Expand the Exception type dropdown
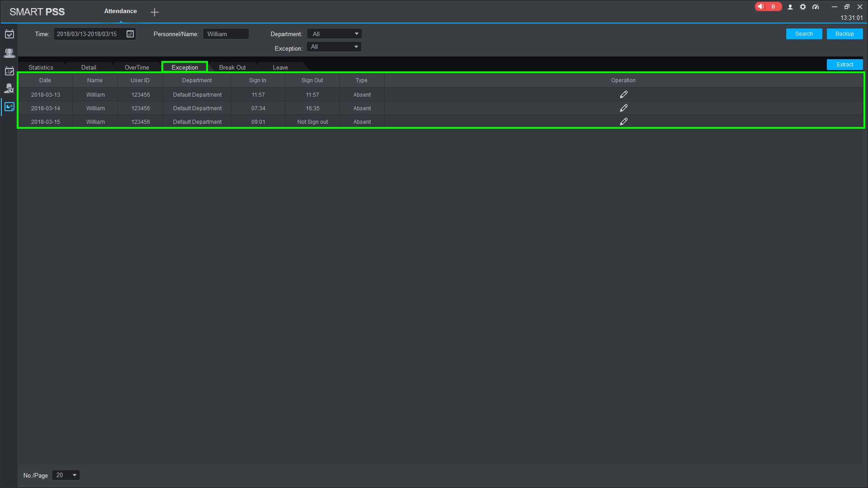 point(334,47)
